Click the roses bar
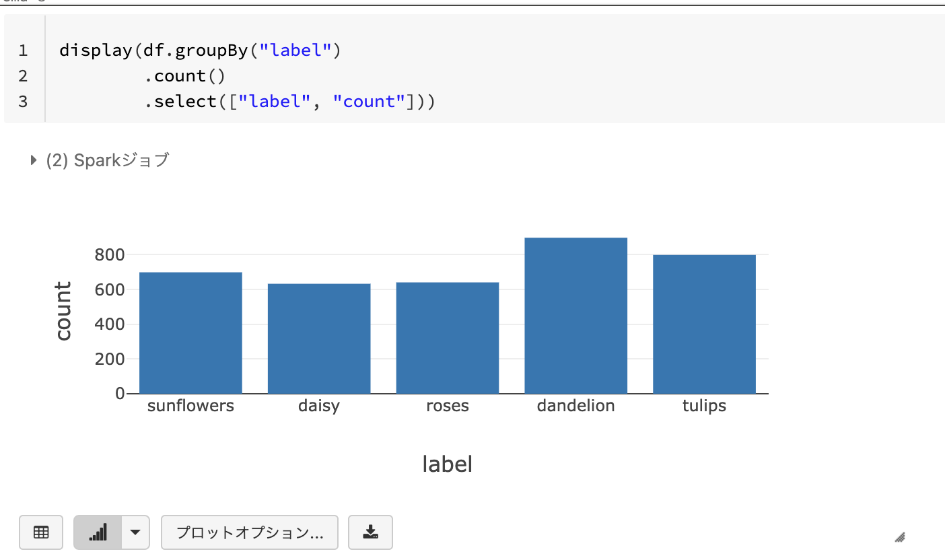The width and height of the screenshot is (945, 560). [x=448, y=338]
